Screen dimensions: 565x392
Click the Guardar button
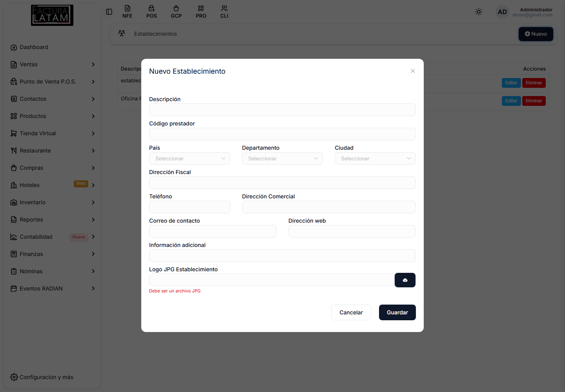[x=397, y=312]
